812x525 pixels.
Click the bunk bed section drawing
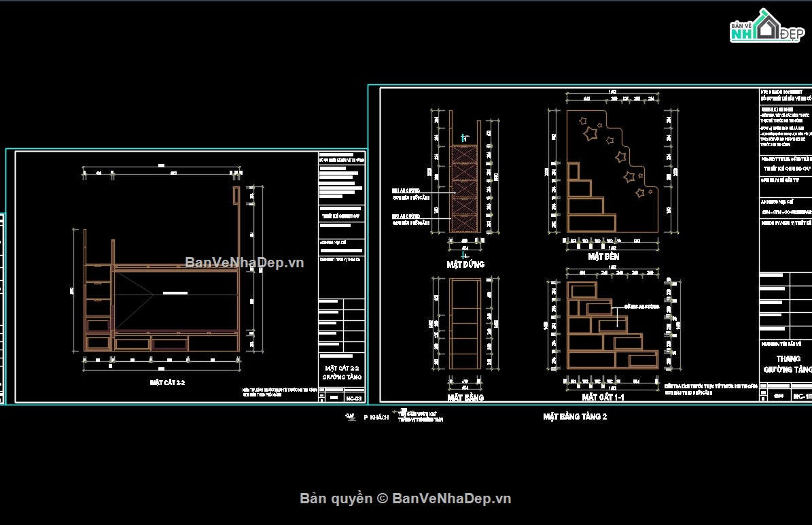pos(162,269)
